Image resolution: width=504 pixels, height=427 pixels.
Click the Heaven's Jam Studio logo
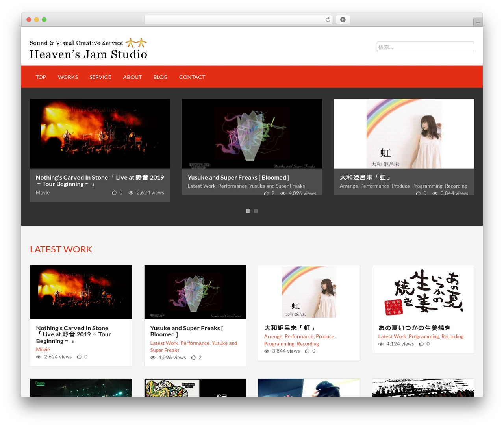(88, 48)
